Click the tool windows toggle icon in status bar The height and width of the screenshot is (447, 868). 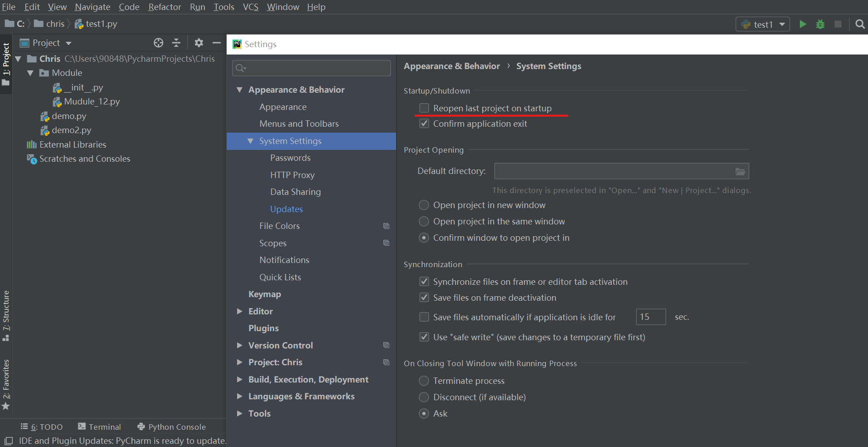(9, 441)
